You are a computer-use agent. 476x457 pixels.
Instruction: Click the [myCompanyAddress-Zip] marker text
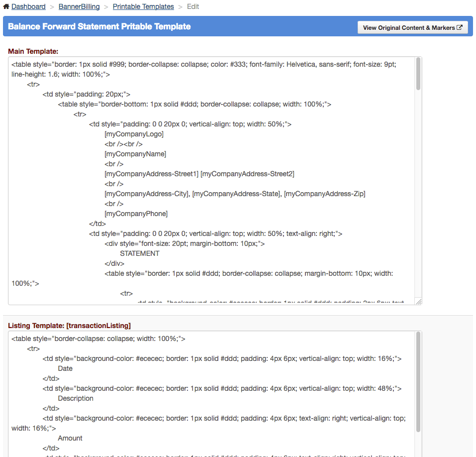click(x=324, y=194)
